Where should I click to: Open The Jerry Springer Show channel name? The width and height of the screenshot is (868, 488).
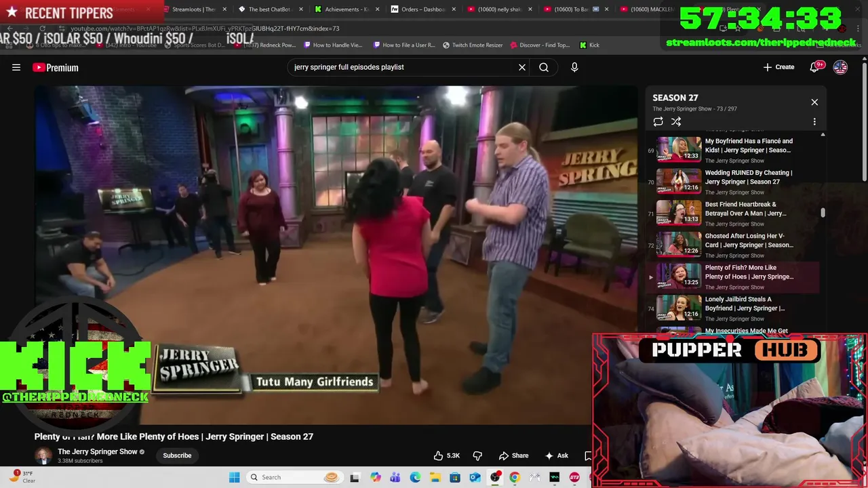click(98, 451)
